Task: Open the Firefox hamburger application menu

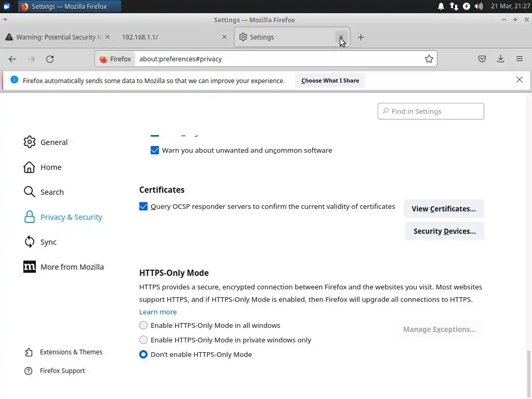Action: [x=520, y=59]
